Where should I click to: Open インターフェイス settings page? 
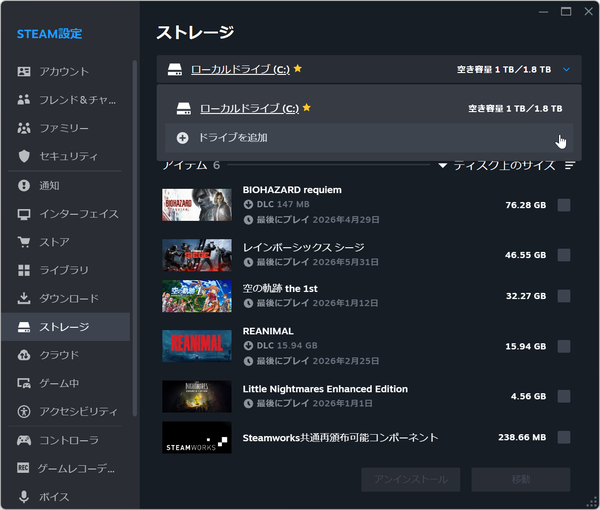coord(66,214)
